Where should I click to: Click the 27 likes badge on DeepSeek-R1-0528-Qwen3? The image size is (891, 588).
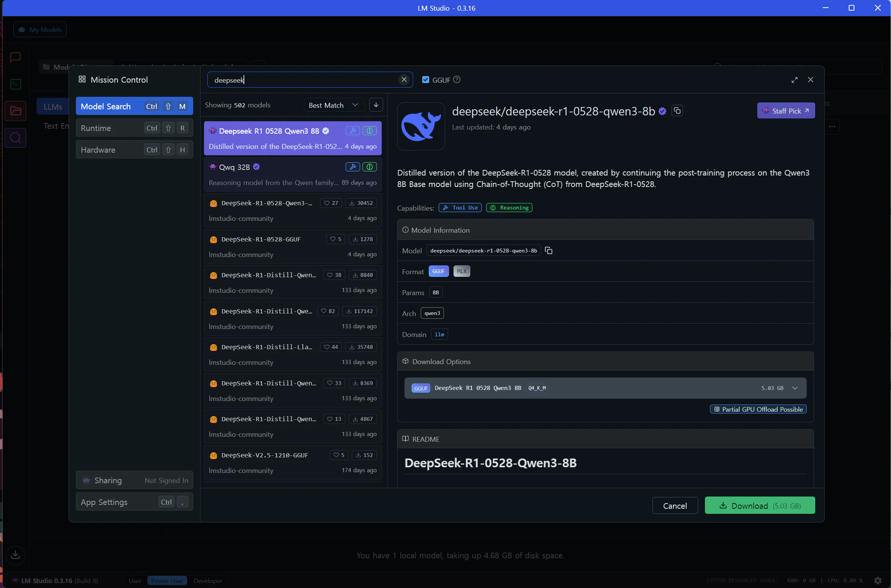pos(331,203)
